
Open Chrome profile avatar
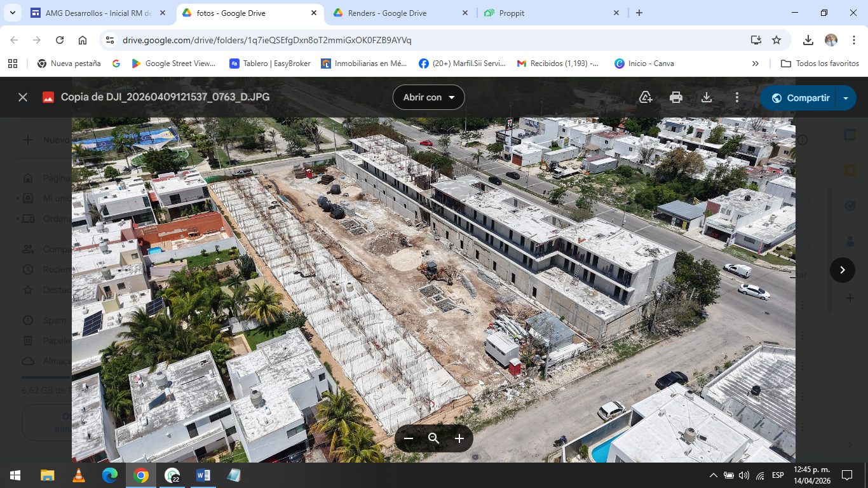point(831,40)
